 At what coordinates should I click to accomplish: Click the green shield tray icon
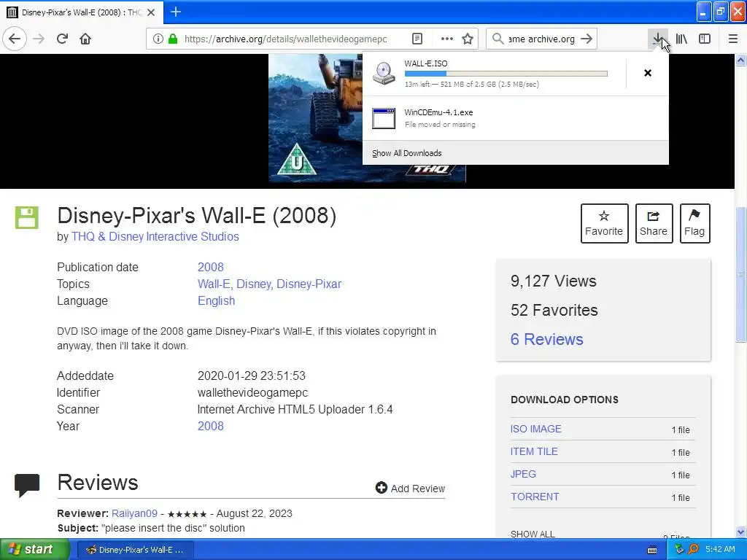pyautogui.click(x=680, y=549)
